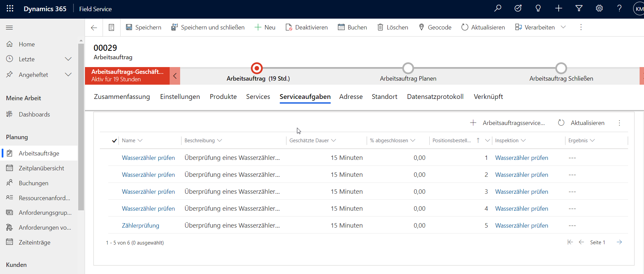Select the Arbeitsauftrag Planen stage circle
This screenshot has width=644, height=274.
[x=408, y=68]
